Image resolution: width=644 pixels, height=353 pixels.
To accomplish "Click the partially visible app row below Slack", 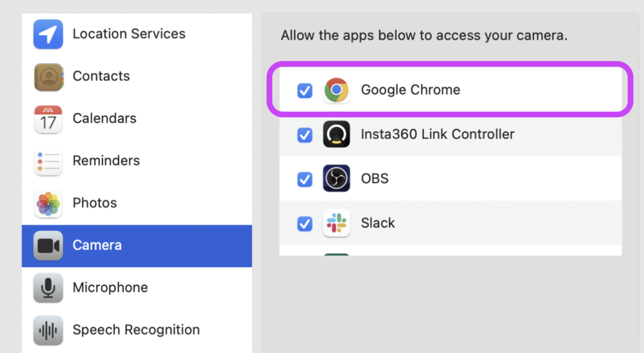I will (450, 250).
